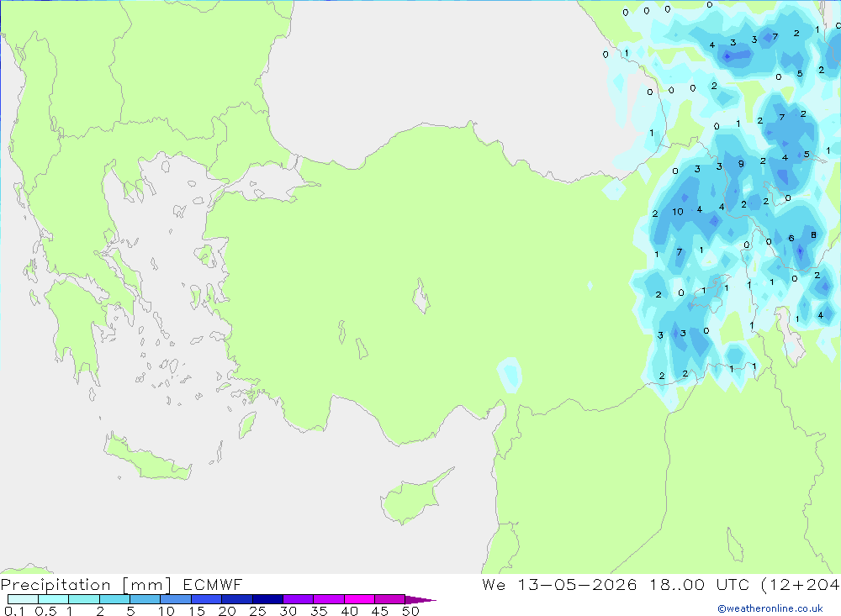This screenshot has width=841, height=616.
Task: Select the legend color between 25 and 30
Action: coord(267,599)
